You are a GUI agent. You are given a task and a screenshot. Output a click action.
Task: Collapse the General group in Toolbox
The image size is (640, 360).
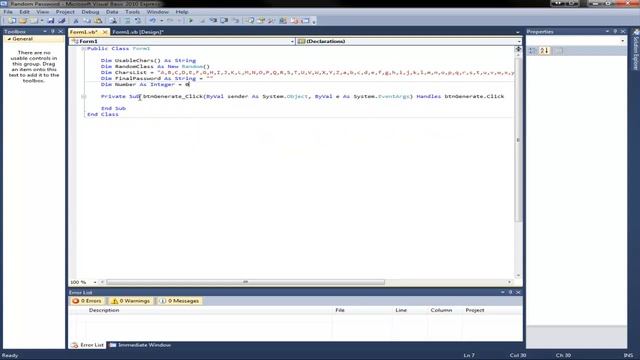pos(9,39)
